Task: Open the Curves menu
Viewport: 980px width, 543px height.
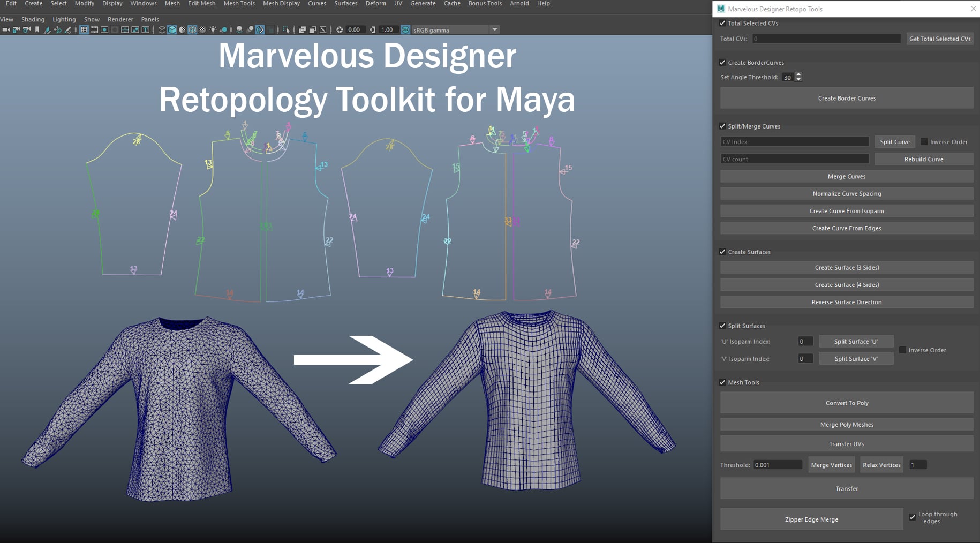Action: click(x=317, y=4)
